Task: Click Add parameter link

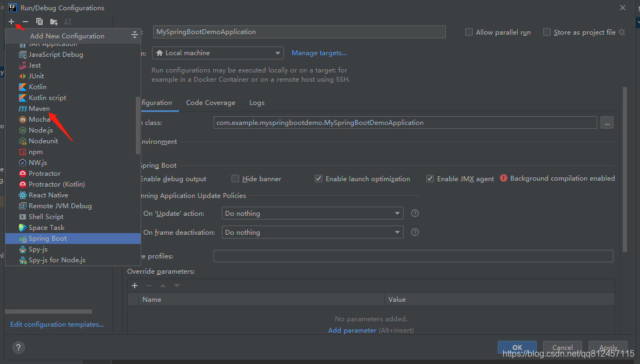Action: point(352,330)
